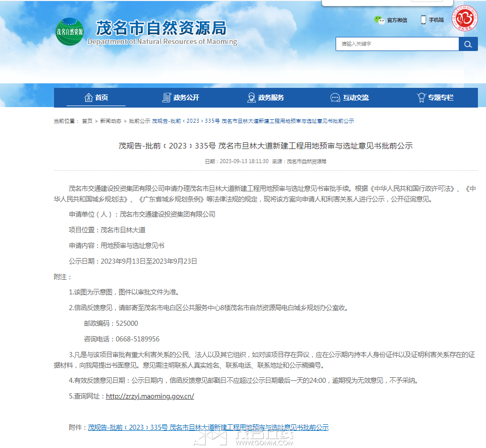This screenshot has height=448, width=486.
Task: Go to 新闻动态 in the breadcrumb
Action: click(x=111, y=121)
